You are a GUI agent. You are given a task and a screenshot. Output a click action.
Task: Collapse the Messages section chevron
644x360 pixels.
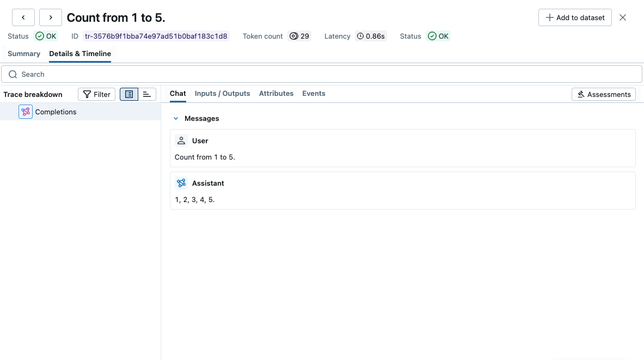(x=176, y=118)
